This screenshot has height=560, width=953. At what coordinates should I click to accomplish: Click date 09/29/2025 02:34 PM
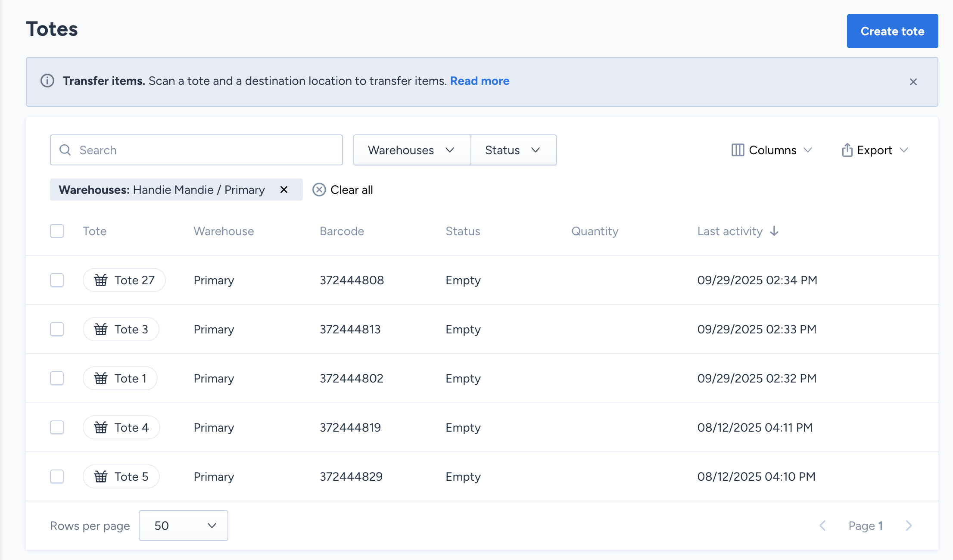[x=757, y=280]
